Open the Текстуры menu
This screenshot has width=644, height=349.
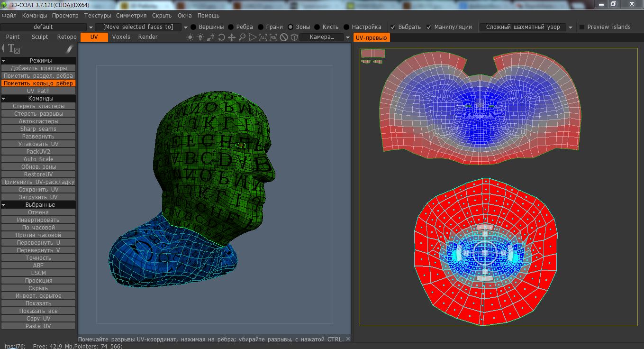(97, 16)
